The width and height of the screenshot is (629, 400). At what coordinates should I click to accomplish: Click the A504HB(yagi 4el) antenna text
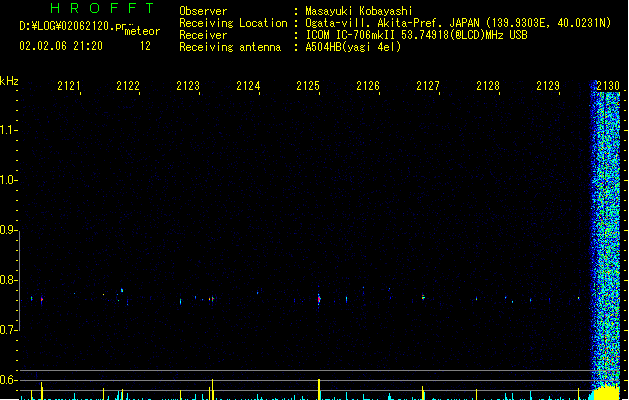tap(353, 47)
